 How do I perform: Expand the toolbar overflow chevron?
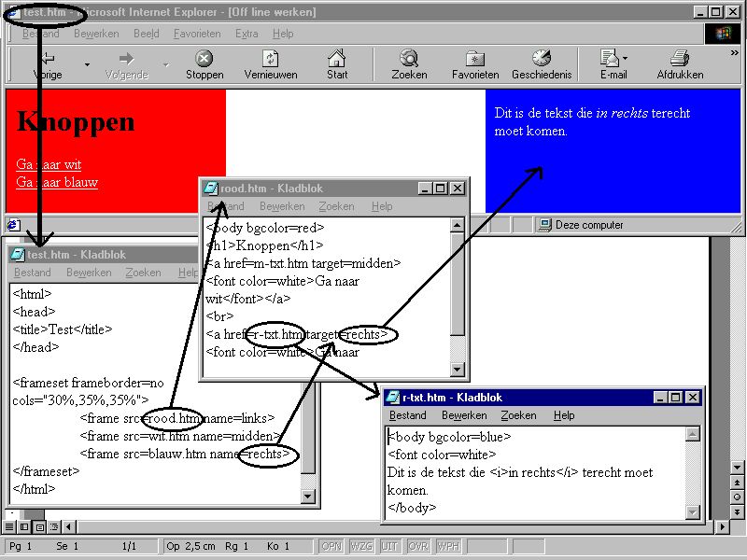tap(734, 53)
